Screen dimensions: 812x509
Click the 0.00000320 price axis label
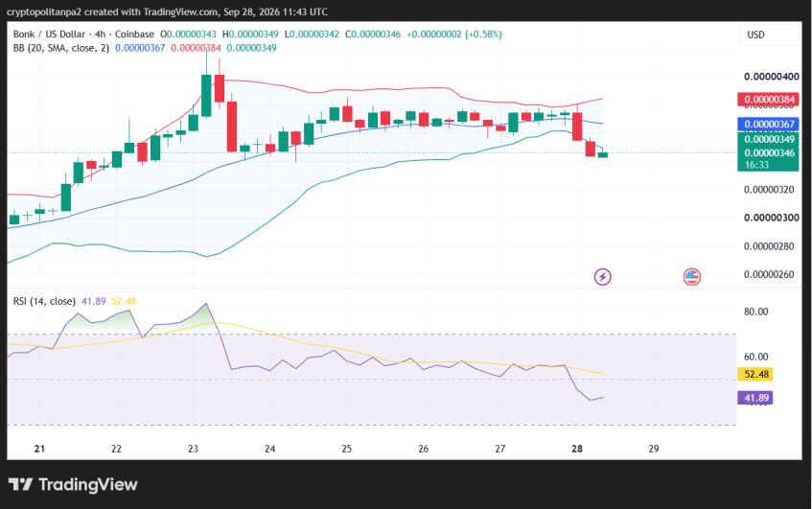pos(769,190)
